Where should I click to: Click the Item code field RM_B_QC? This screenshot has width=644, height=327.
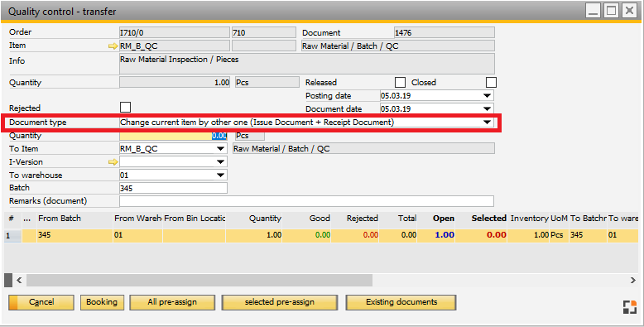click(175, 46)
